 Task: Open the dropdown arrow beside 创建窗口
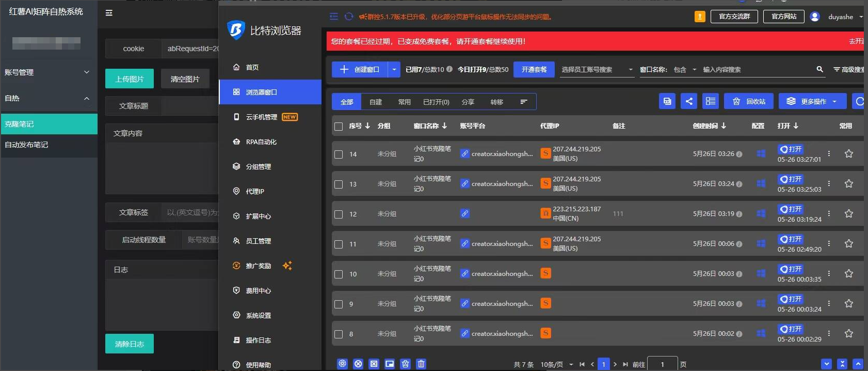click(394, 69)
